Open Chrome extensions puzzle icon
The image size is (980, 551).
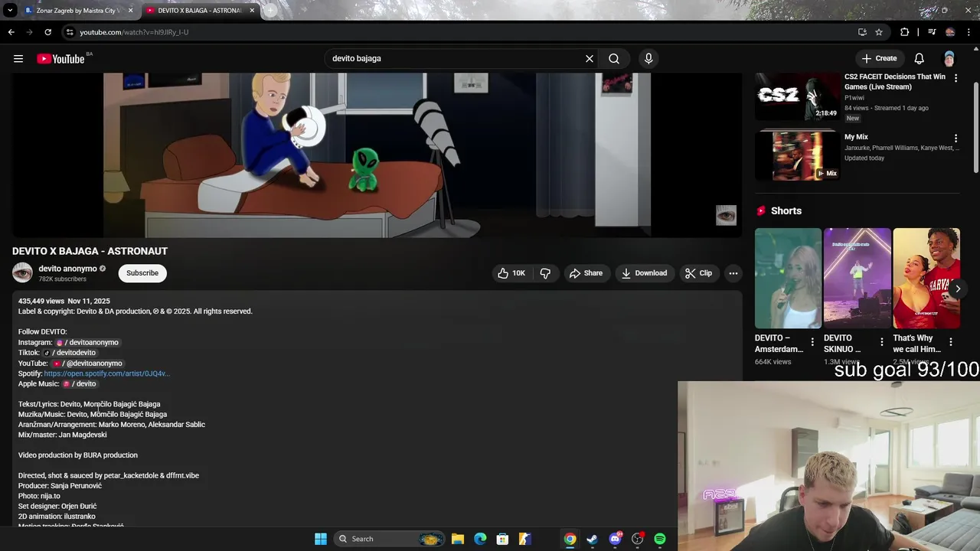(905, 32)
